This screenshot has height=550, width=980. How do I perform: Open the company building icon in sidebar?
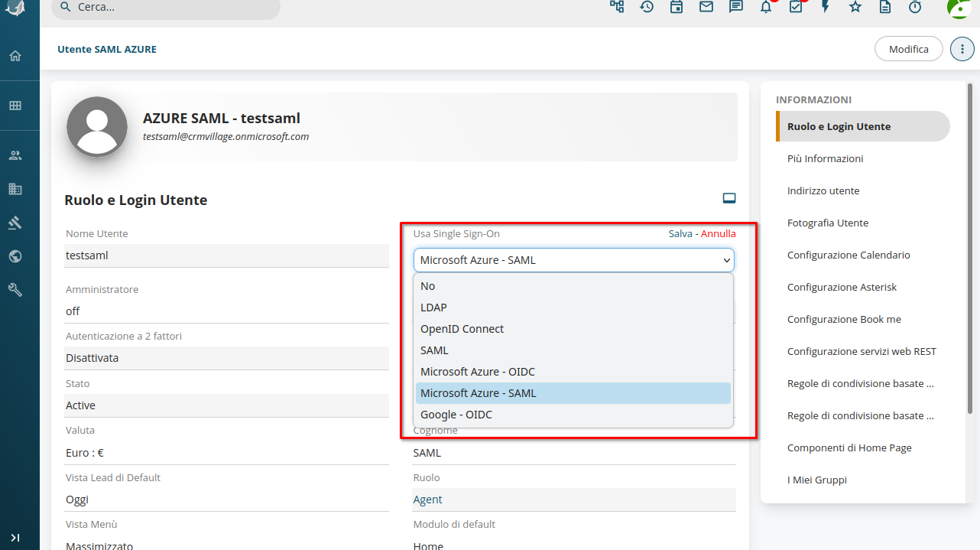15,189
